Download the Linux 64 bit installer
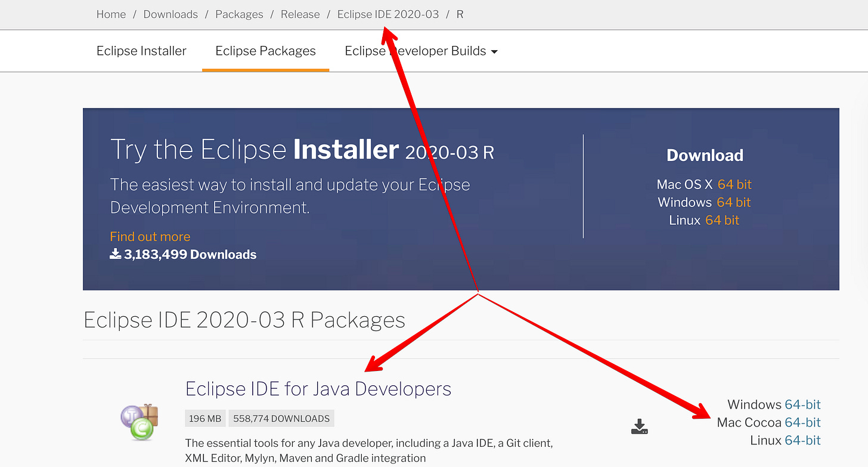The width and height of the screenshot is (868, 467). (722, 220)
